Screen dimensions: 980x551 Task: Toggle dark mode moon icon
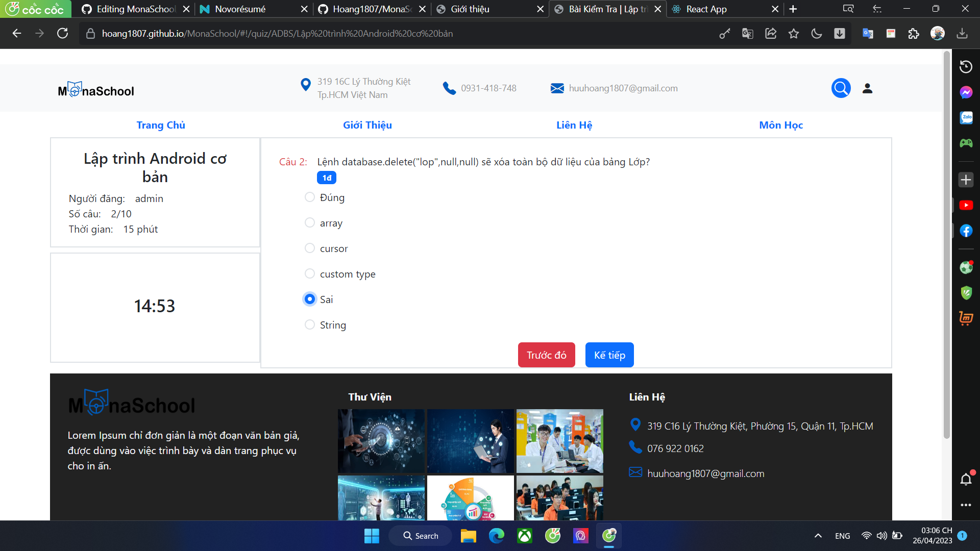tap(816, 34)
